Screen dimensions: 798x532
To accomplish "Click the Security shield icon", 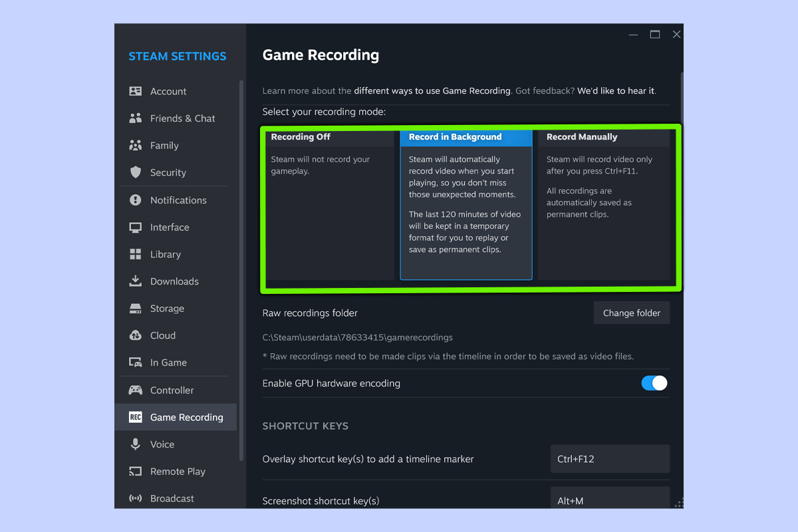I will [135, 172].
